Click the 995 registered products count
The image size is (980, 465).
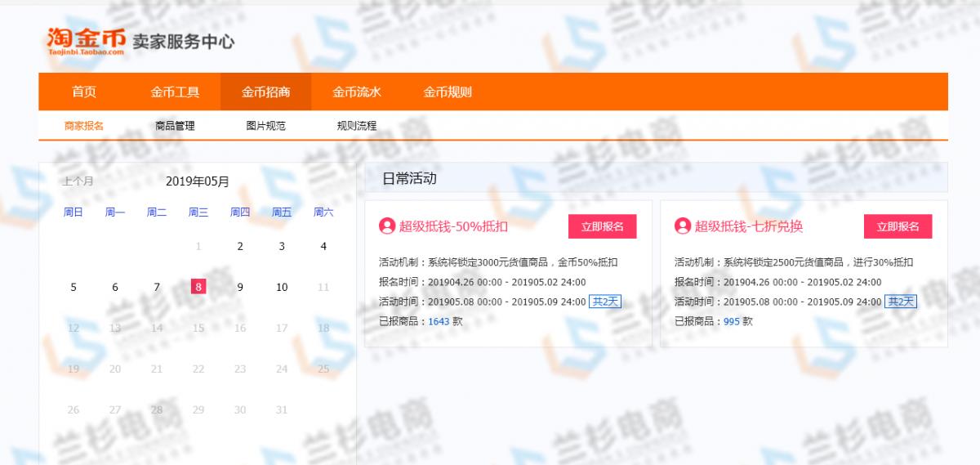point(732,321)
